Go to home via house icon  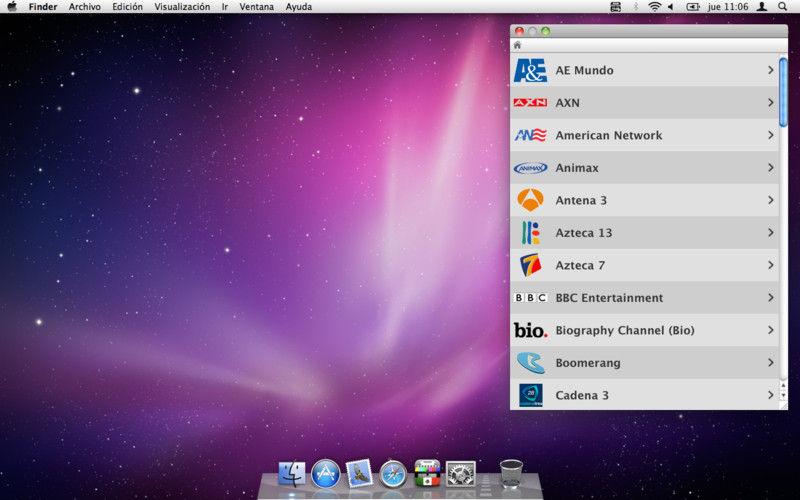517,45
